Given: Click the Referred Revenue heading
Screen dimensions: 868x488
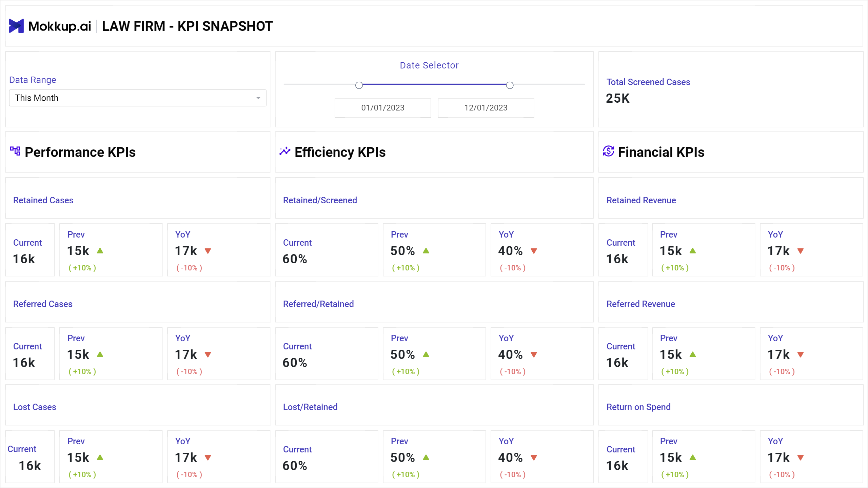Looking at the screenshot, I should point(641,304).
